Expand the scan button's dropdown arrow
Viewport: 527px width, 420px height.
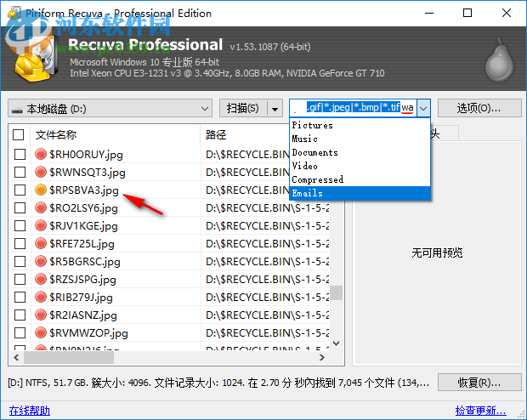pyautogui.click(x=275, y=109)
